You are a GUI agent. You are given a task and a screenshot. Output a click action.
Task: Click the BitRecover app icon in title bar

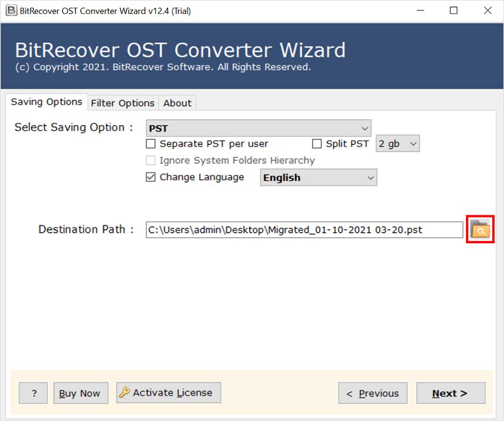[11, 11]
